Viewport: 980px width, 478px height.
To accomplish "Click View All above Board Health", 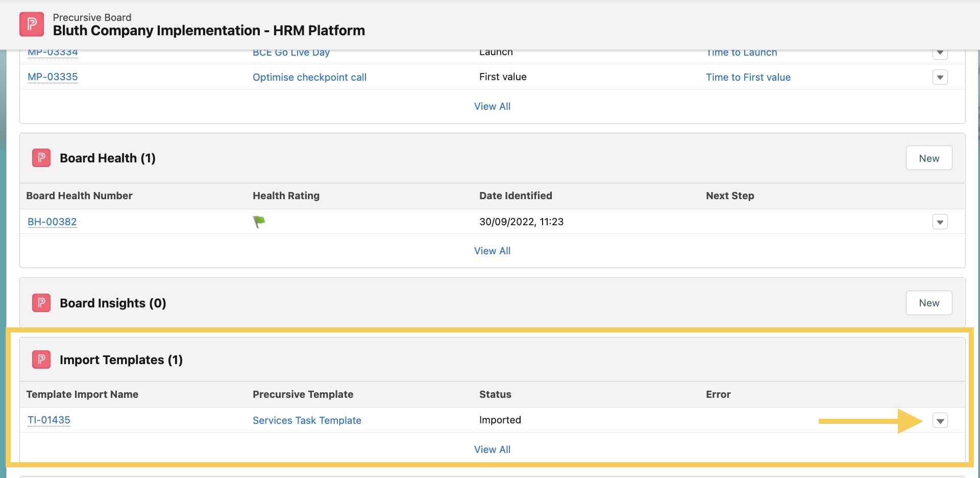I will point(492,106).
